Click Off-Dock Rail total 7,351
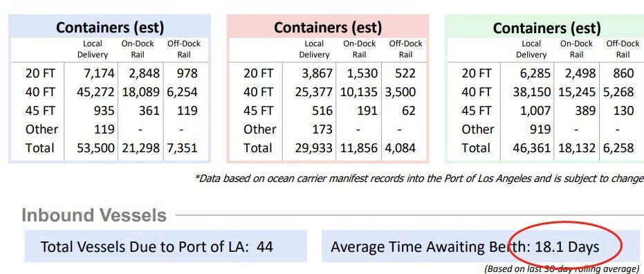644x274 pixels. (182, 148)
